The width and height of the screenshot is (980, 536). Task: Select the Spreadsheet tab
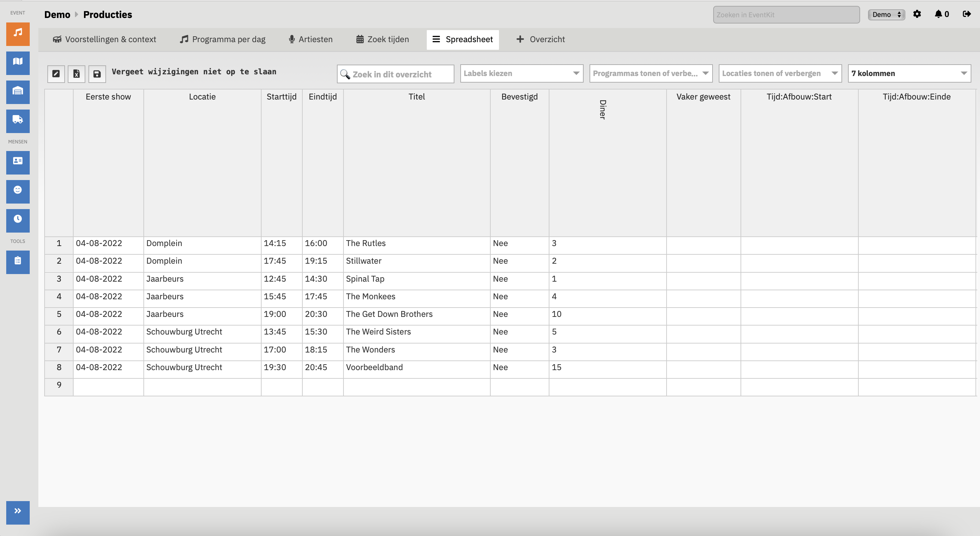[x=463, y=39]
